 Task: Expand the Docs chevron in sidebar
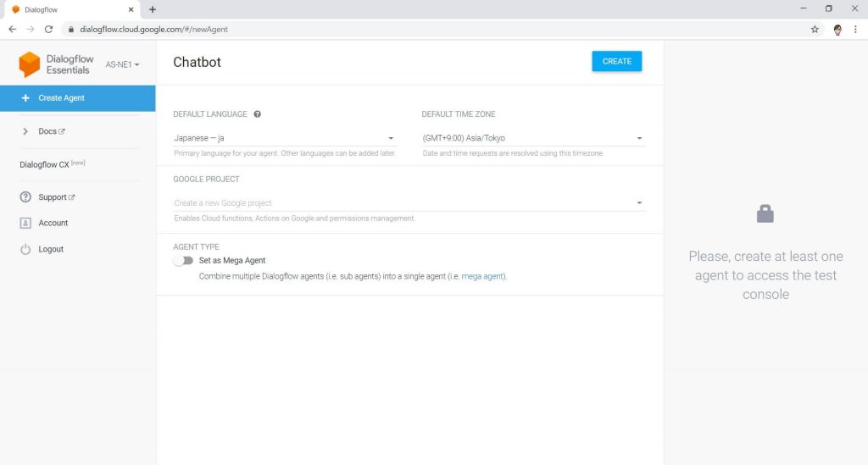25,131
